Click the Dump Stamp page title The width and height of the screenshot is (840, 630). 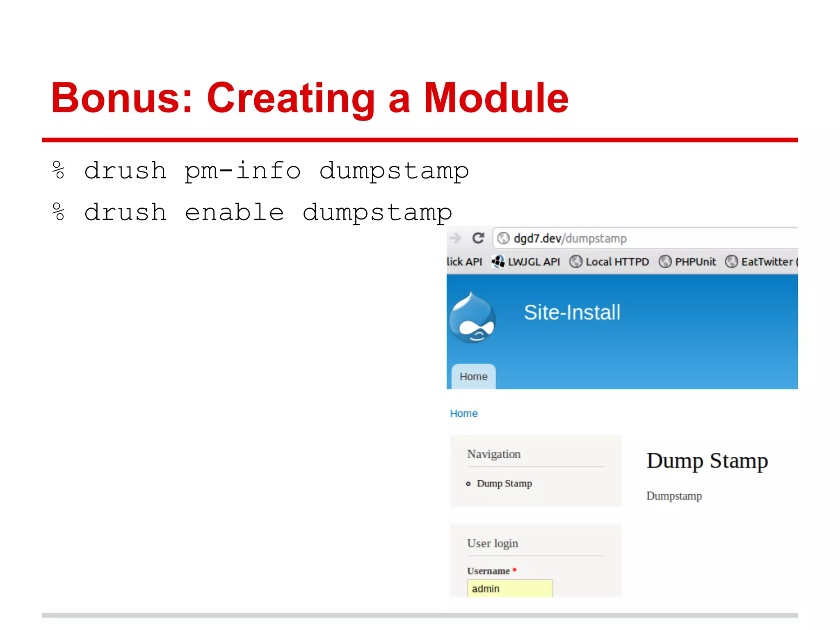708,461
